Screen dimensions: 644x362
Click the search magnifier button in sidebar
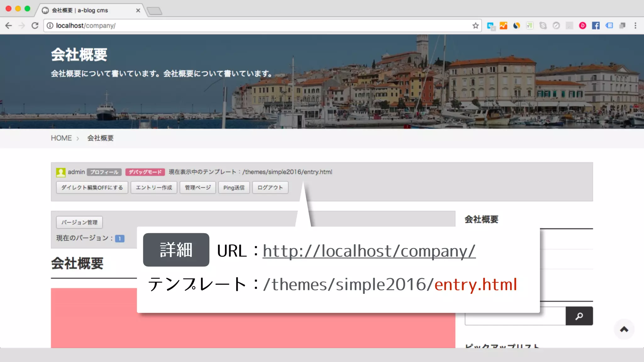[x=579, y=316]
